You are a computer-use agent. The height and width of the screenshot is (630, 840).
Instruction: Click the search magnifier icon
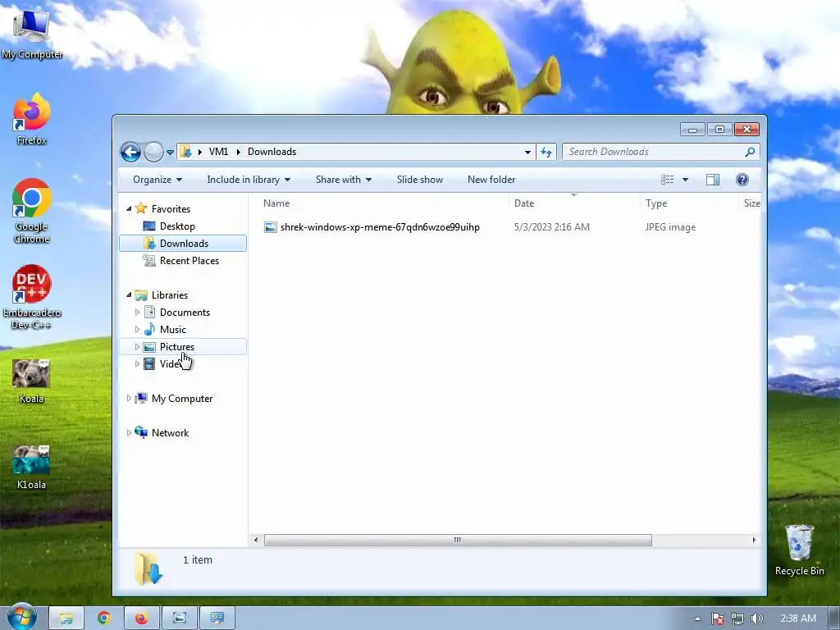tap(750, 152)
